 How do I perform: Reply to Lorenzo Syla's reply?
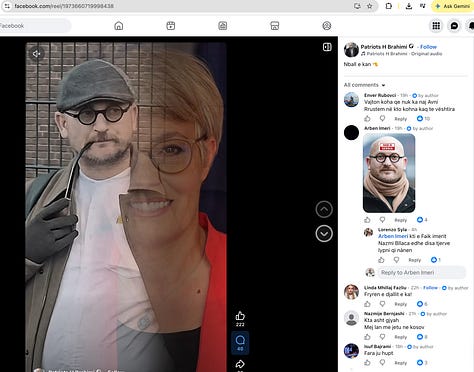point(415,260)
